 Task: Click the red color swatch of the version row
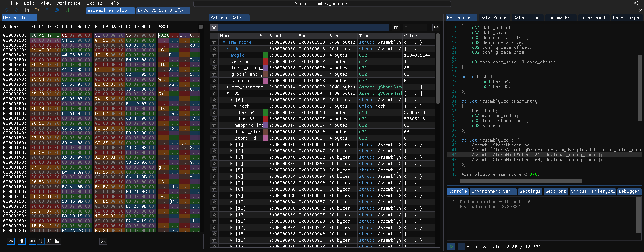265,62
